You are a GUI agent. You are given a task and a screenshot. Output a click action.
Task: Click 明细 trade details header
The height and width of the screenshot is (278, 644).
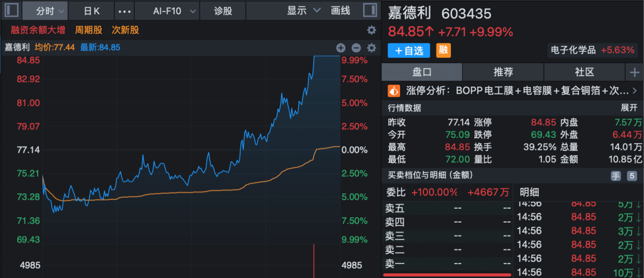tap(530, 192)
